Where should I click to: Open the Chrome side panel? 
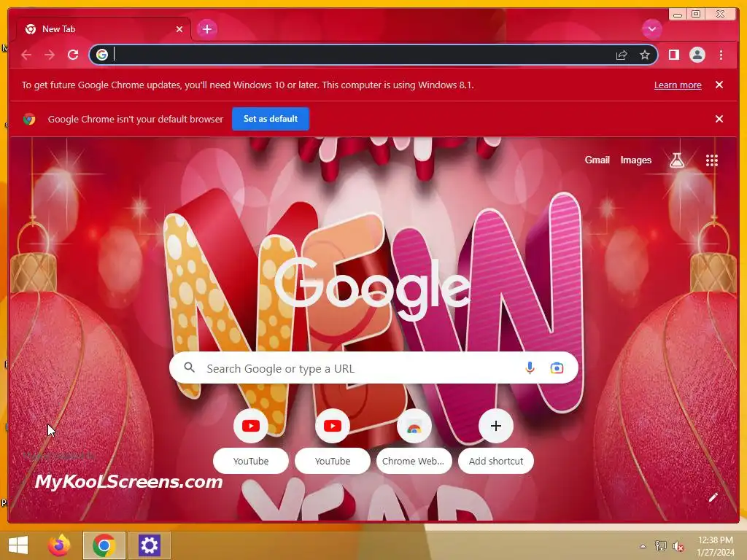coord(673,55)
